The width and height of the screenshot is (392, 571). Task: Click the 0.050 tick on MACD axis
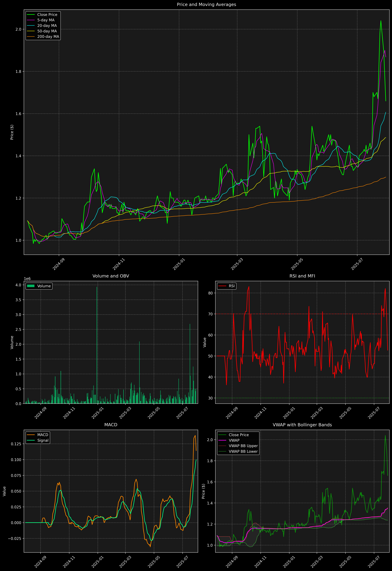pos(16,491)
